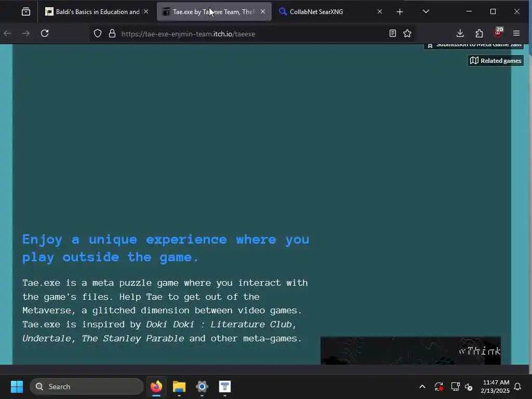Open File Explorer from the taskbar
Image resolution: width=532 pixels, height=399 pixels.
179,387
